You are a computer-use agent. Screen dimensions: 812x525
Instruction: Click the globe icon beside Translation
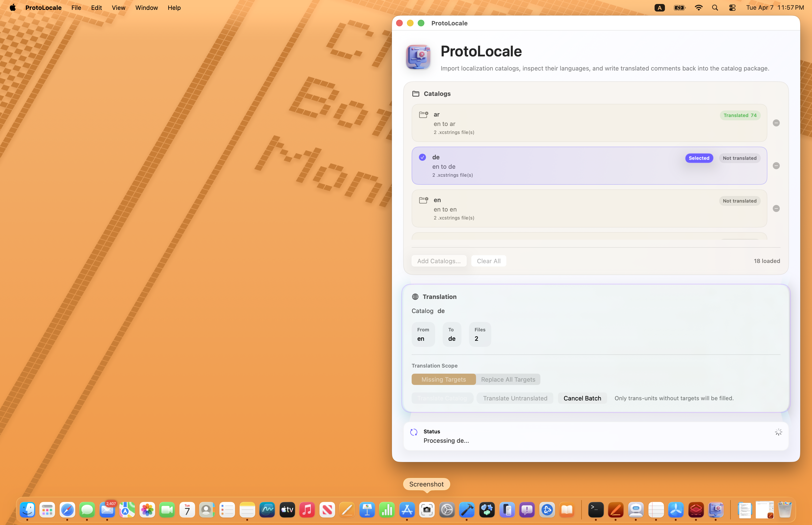415,297
